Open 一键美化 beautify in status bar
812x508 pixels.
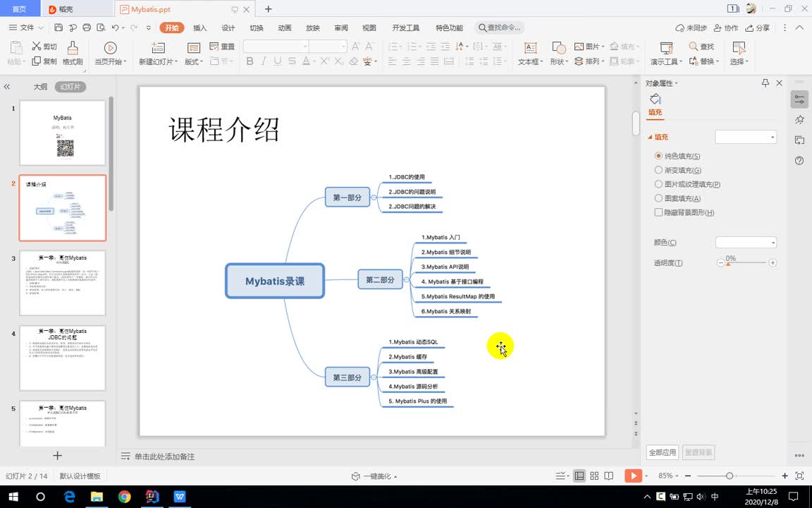(374, 476)
